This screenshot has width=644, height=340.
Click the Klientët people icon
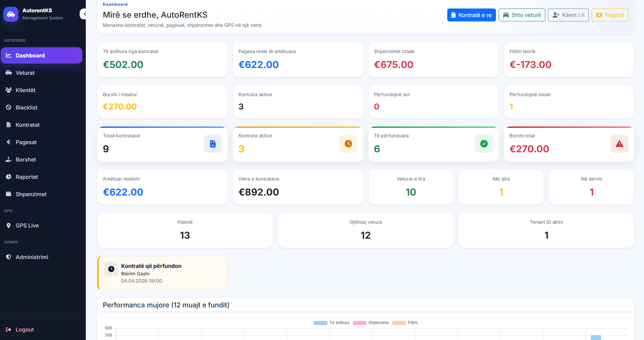coord(9,90)
